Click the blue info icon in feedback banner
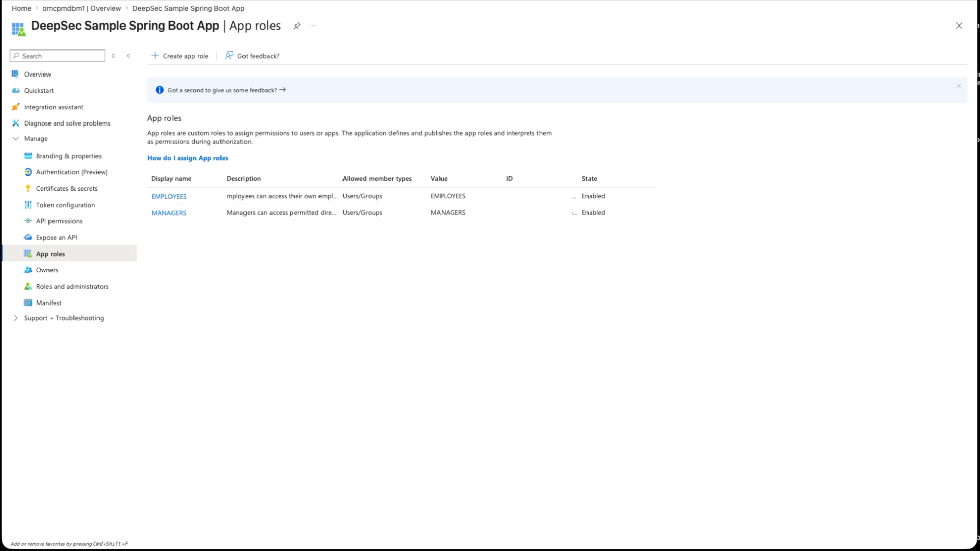Screen dimensions: 980x551 coord(159,90)
